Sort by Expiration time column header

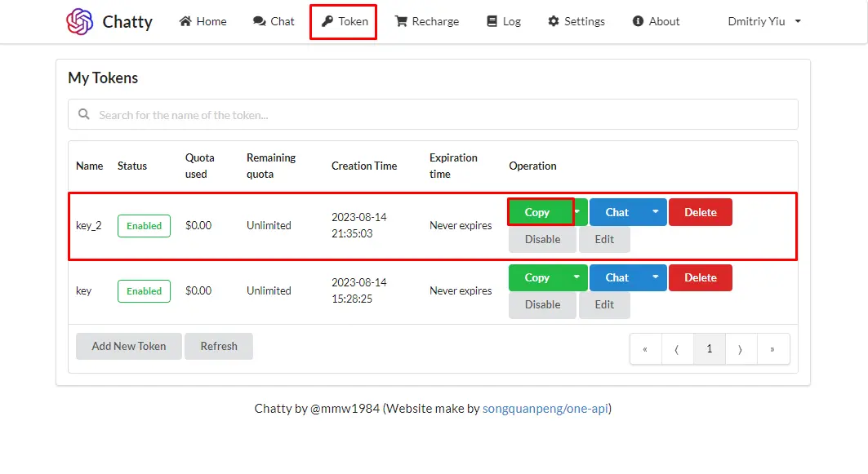[453, 166]
